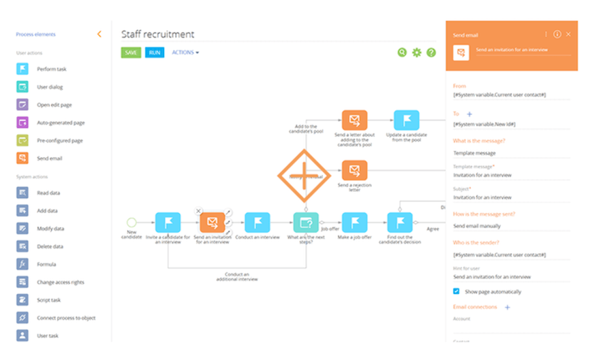
Task: Collapse the Process elements panel arrow
Action: (x=99, y=34)
